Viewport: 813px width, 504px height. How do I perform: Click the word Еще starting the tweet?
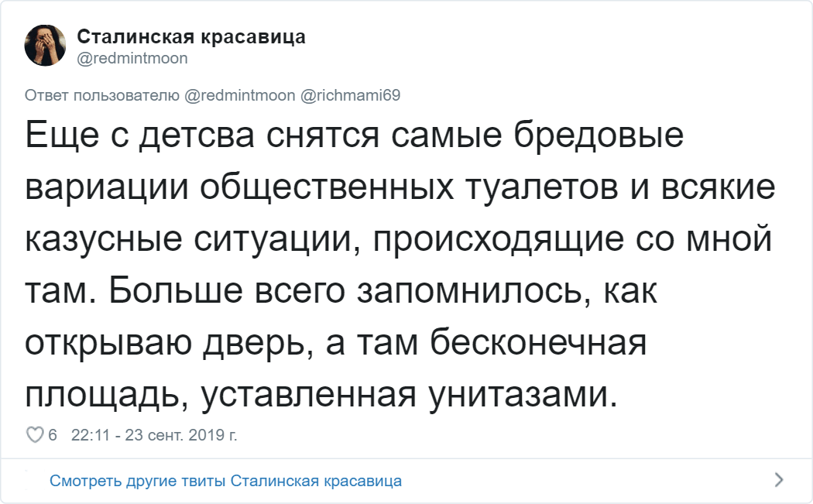pyautogui.click(x=62, y=135)
